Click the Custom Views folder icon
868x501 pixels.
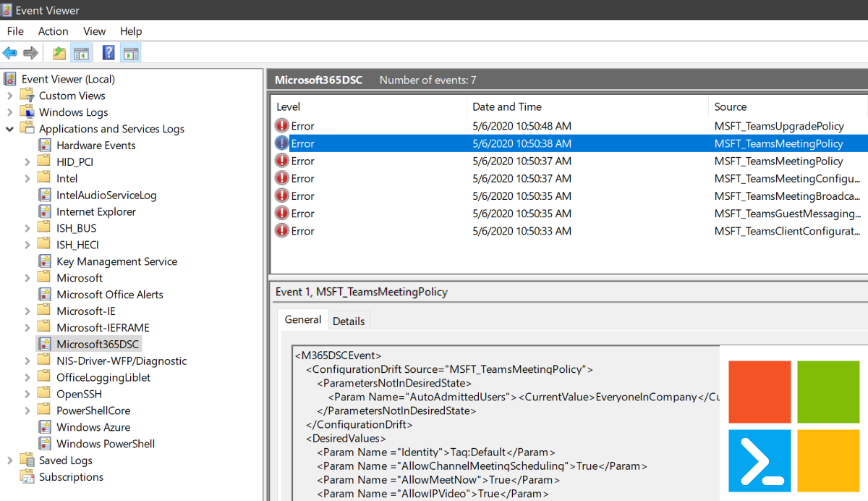[x=27, y=96]
